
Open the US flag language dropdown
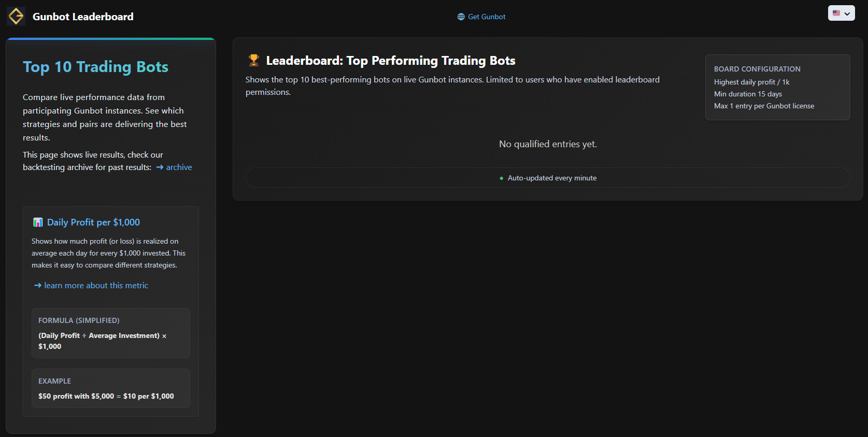(x=841, y=13)
